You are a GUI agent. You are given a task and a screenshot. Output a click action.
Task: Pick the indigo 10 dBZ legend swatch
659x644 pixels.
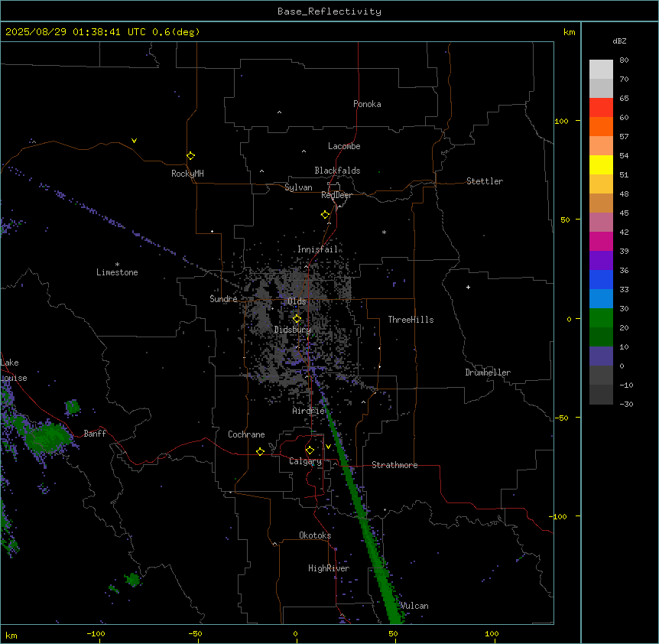click(601, 356)
